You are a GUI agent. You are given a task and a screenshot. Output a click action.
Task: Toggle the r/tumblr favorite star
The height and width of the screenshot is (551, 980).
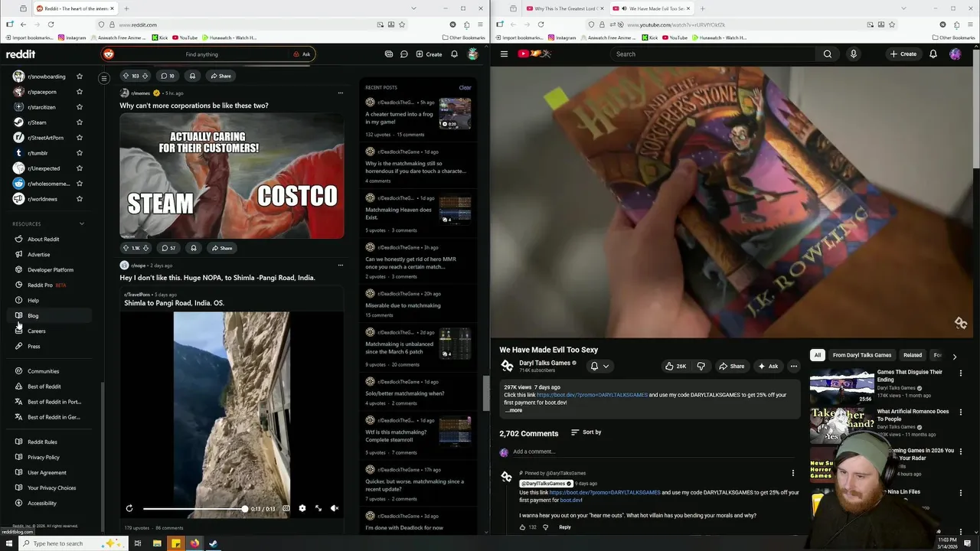pyautogui.click(x=79, y=153)
